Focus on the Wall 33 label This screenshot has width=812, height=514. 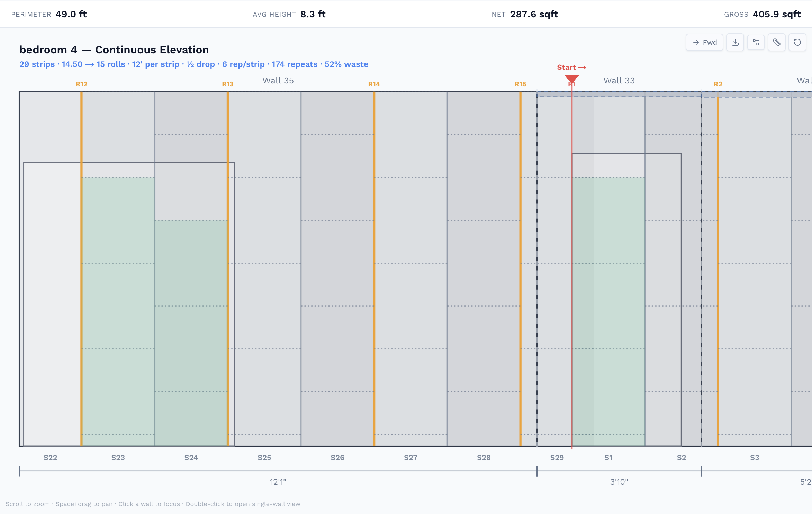pos(619,81)
